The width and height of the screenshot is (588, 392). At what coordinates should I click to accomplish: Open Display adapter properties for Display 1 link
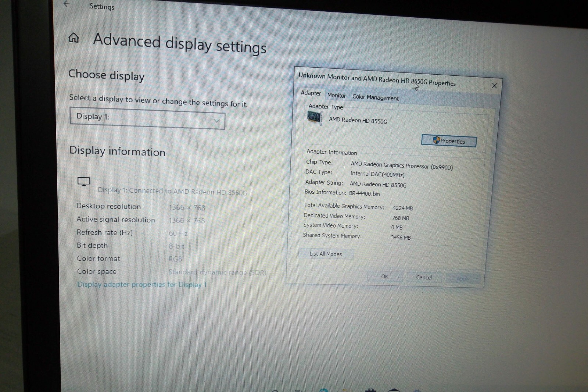coord(142,285)
